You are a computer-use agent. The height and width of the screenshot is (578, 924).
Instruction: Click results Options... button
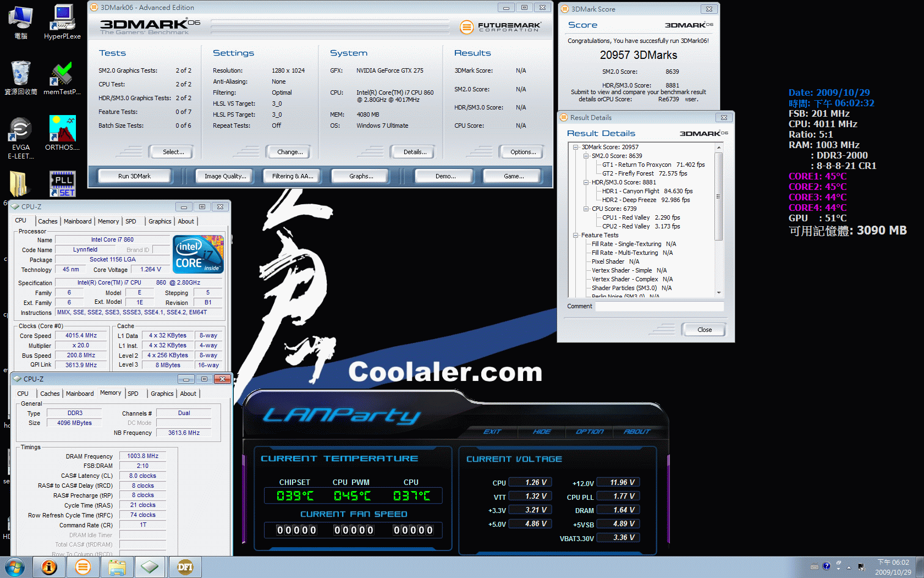pos(523,152)
